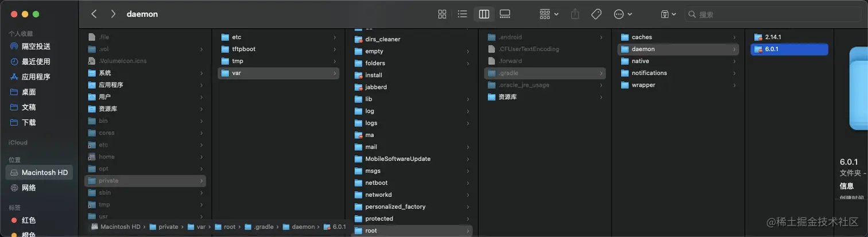Select the wrapper folder

pos(678,85)
